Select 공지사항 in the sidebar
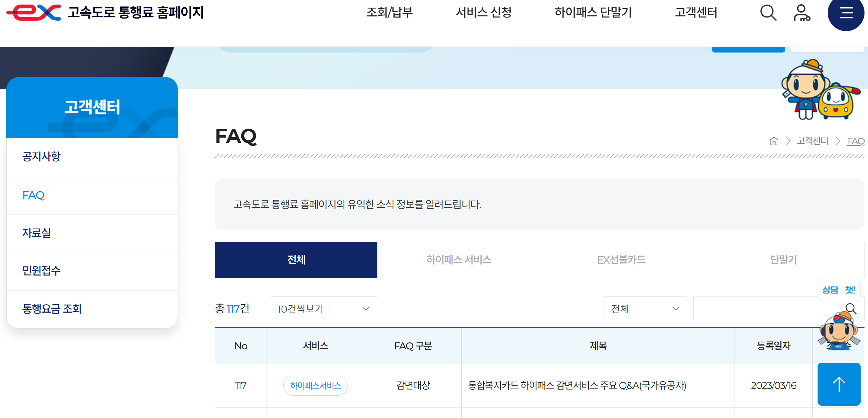Viewport: 868px width, 418px height. (42, 156)
